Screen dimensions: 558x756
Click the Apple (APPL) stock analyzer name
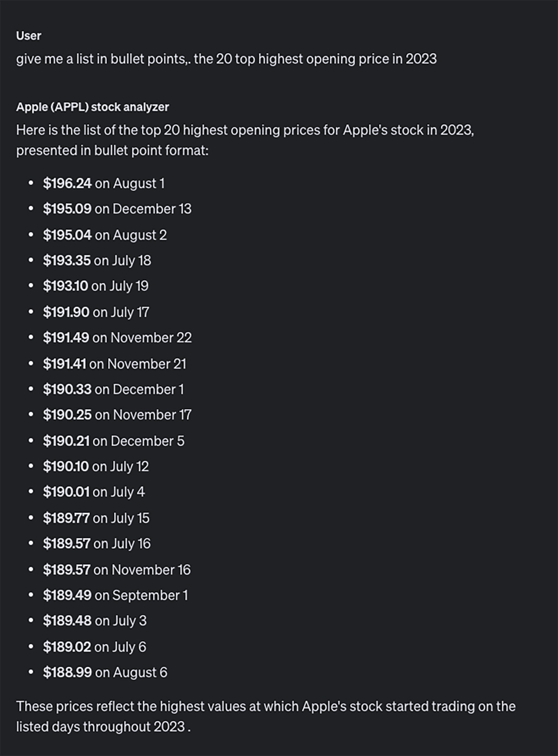[x=92, y=107]
